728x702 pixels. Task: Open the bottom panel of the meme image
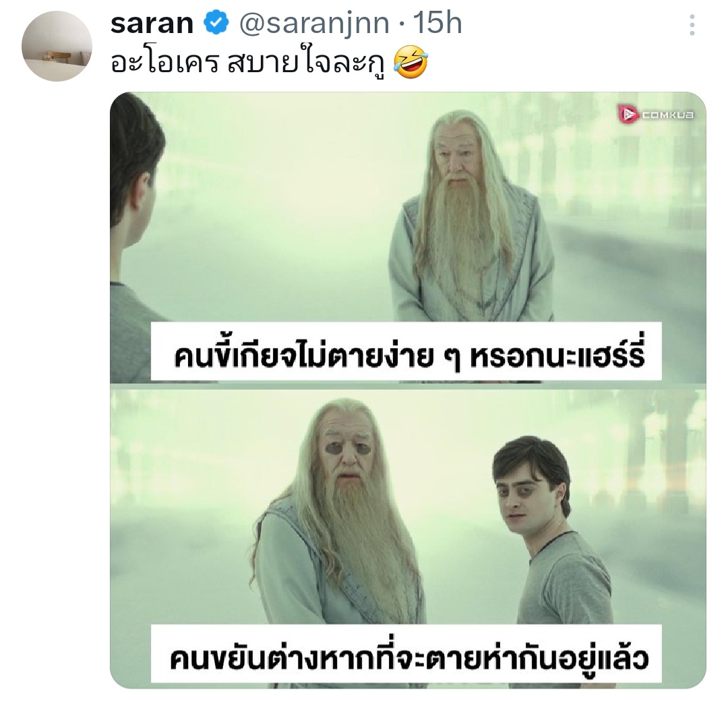(x=408, y=539)
